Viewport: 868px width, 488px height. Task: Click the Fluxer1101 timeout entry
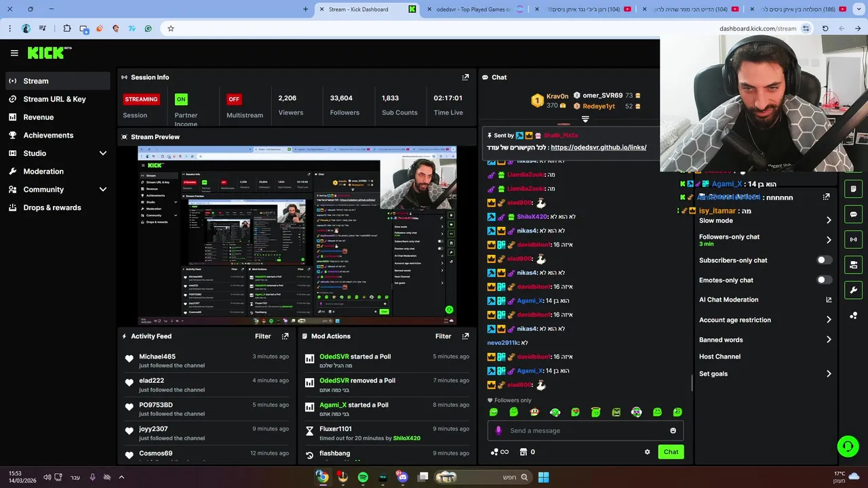[x=387, y=433]
